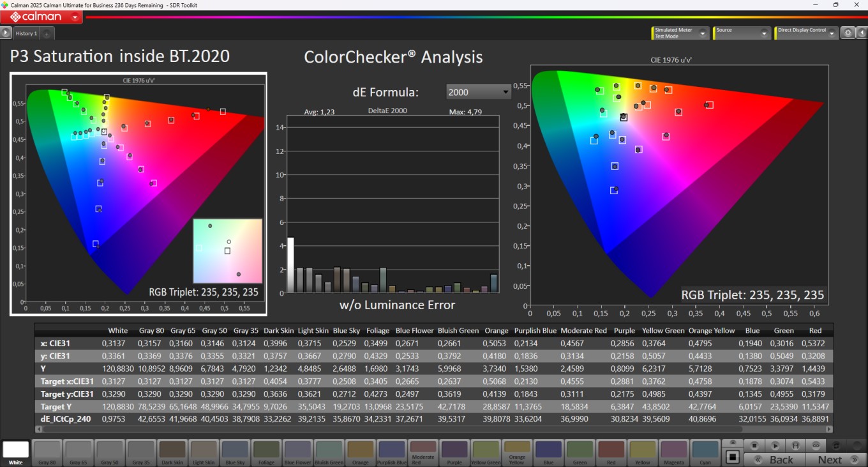Click the Dark Skin column header
This screenshot has height=467, width=868.
[279, 331]
